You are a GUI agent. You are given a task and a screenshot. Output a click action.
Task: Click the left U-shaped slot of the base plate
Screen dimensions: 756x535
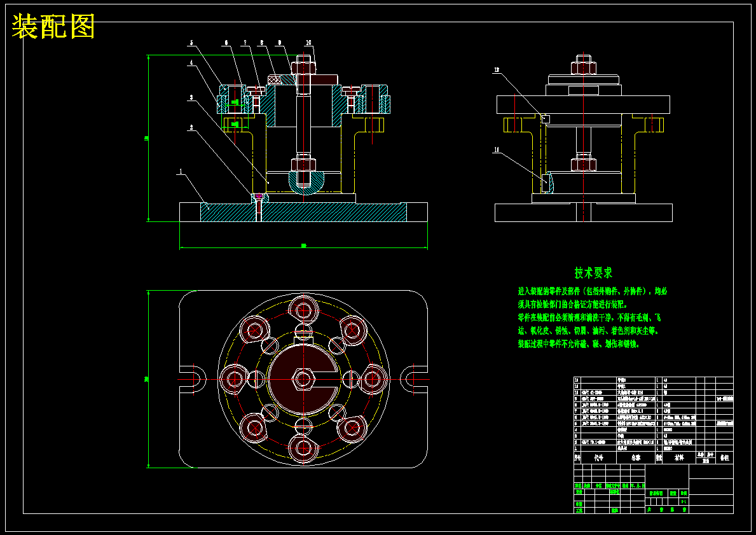193,379
